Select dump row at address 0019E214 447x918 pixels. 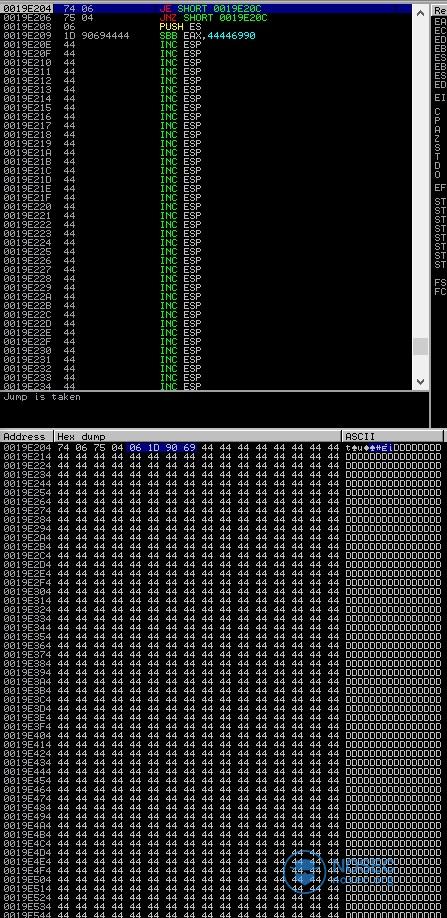(x=222, y=457)
